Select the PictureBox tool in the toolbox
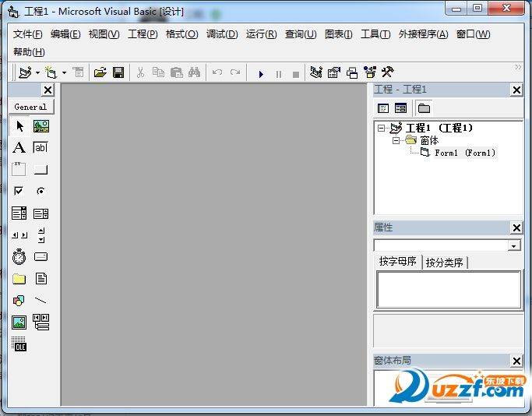532x416 pixels. click(41, 126)
